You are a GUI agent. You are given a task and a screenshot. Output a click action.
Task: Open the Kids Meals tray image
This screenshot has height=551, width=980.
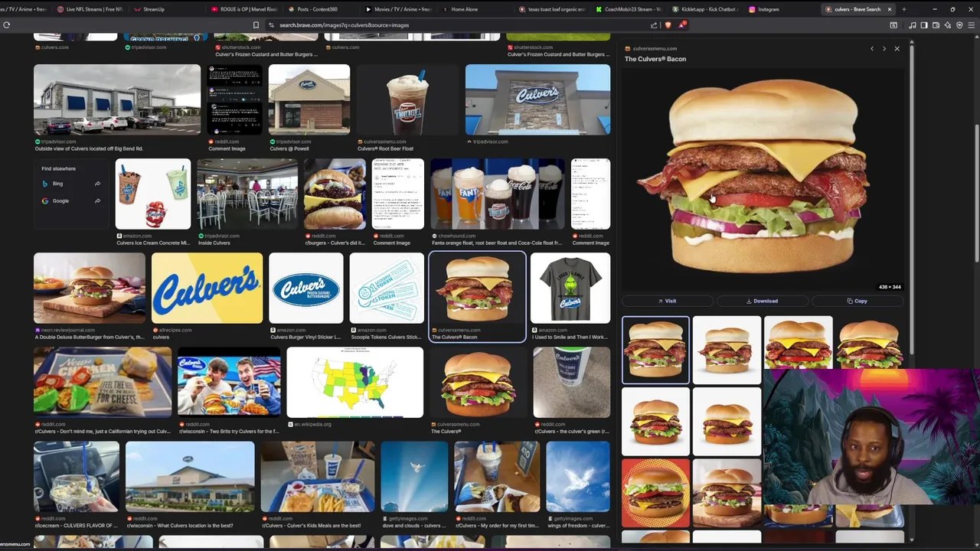pos(318,477)
